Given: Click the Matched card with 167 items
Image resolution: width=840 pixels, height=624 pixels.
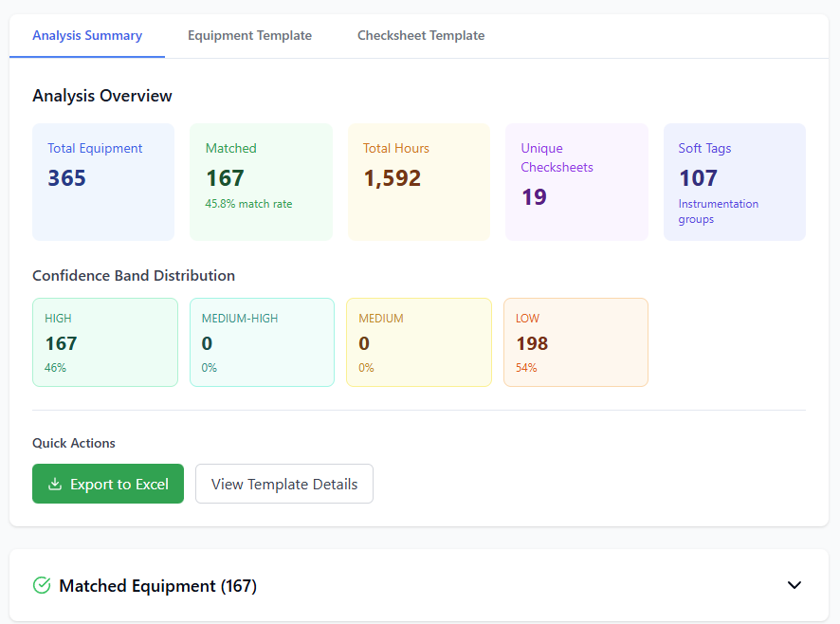Looking at the screenshot, I should coord(261,181).
